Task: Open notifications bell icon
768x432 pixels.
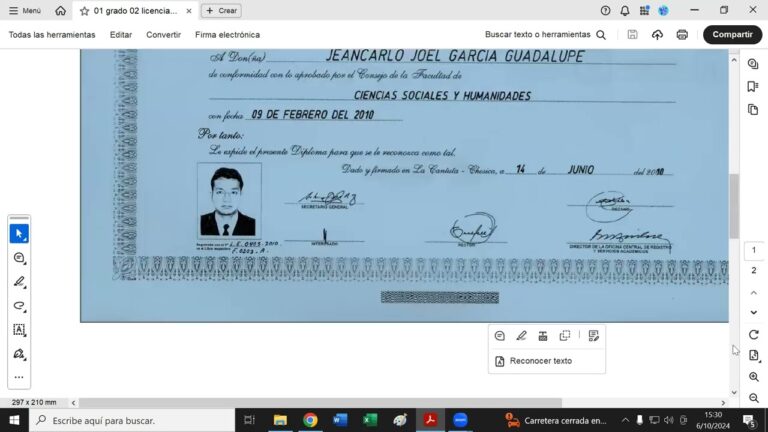Action: click(624, 10)
